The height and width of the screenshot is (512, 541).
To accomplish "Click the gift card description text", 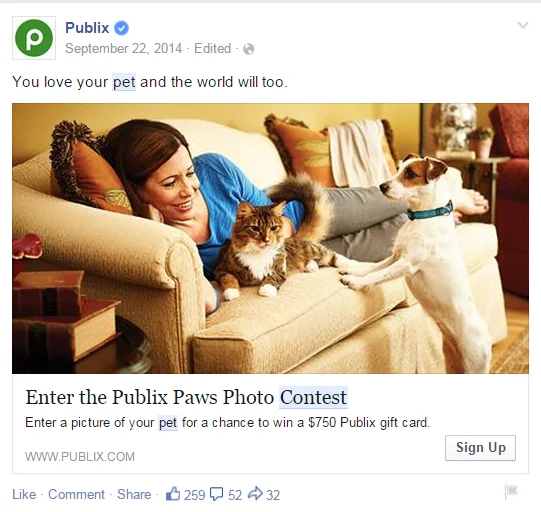I will tap(227, 423).
